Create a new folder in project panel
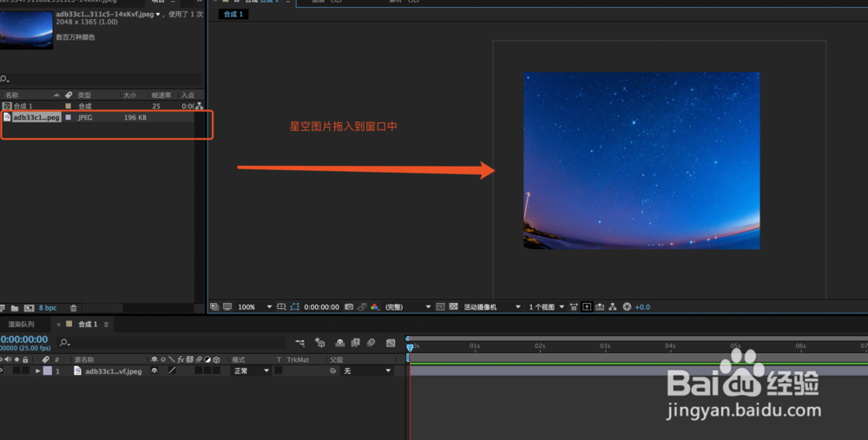This screenshot has width=868, height=440. 15,308
